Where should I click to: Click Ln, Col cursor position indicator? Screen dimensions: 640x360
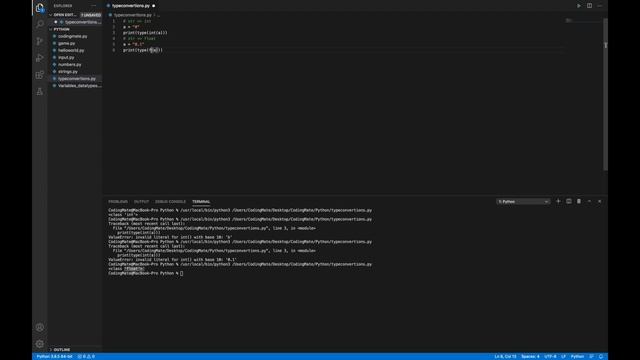505,356
